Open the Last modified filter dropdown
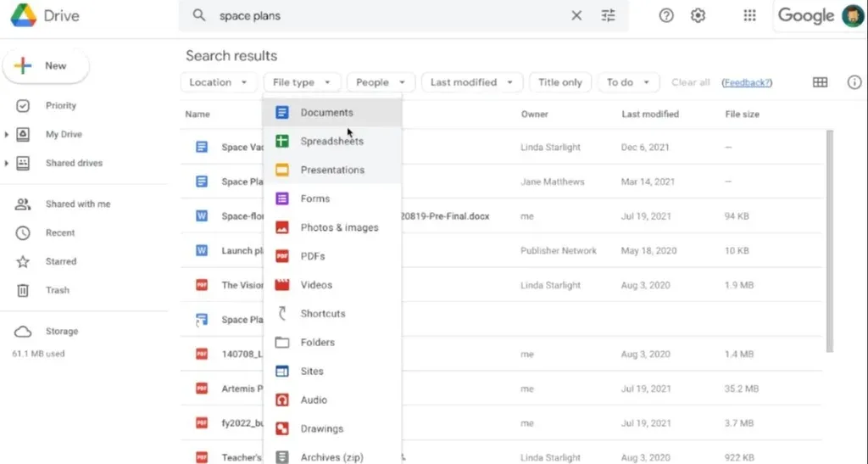This screenshot has width=868, height=464. (x=471, y=82)
